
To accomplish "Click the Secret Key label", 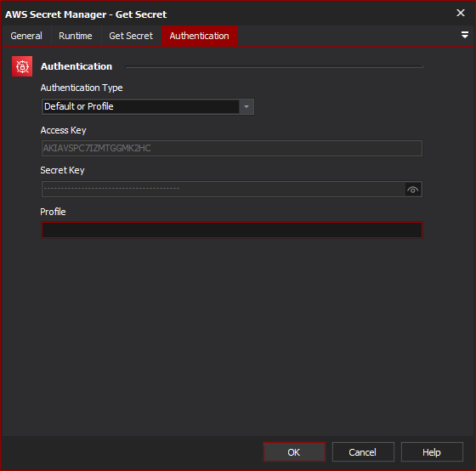I will pyautogui.click(x=63, y=170).
